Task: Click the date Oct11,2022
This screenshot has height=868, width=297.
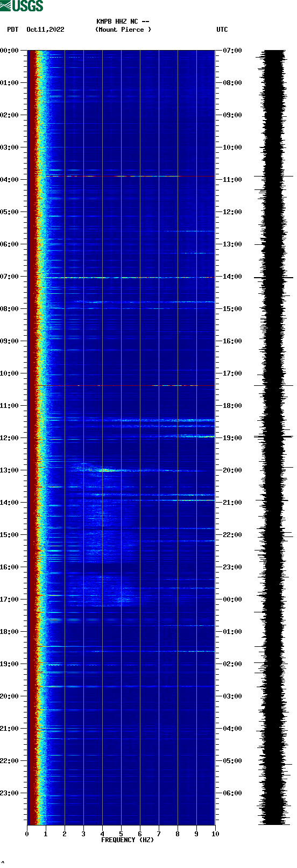Action: tap(45, 30)
